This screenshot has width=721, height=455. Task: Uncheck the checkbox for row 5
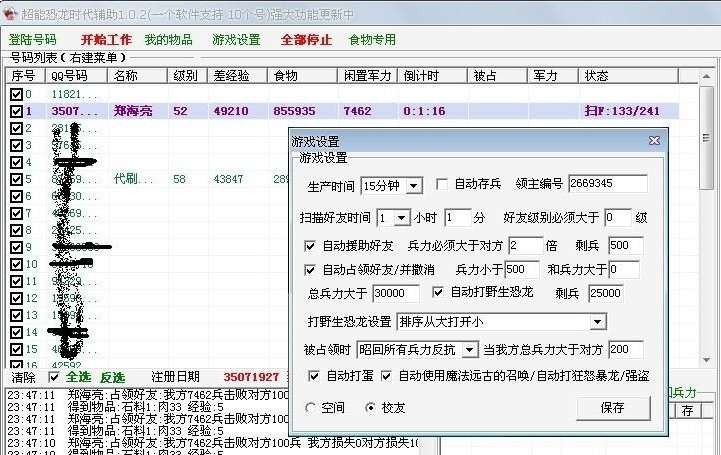(x=16, y=179)
